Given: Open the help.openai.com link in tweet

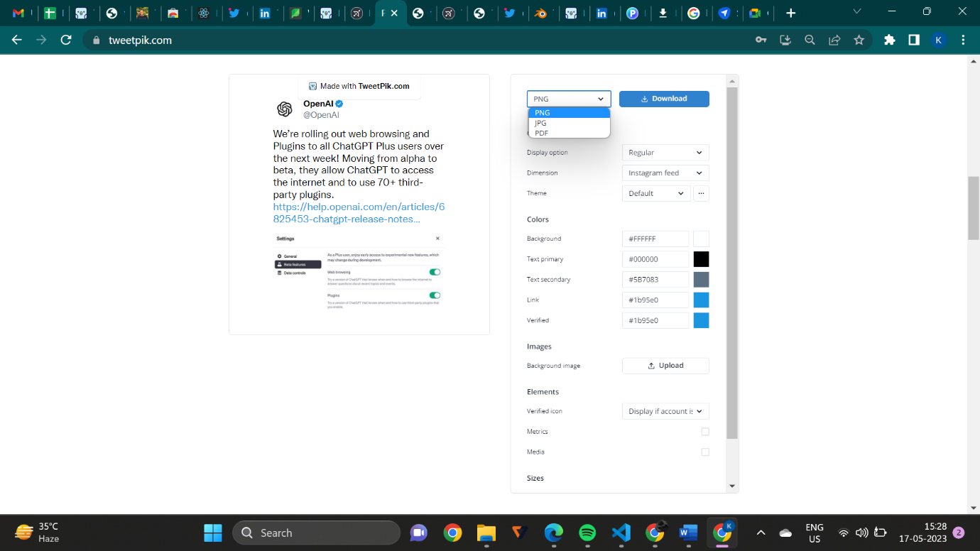Looking at the screenshot, I should (359, 213).
